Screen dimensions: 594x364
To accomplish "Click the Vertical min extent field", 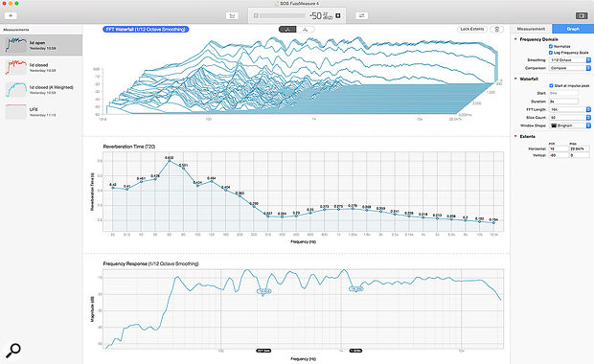I will click(559, 155).
